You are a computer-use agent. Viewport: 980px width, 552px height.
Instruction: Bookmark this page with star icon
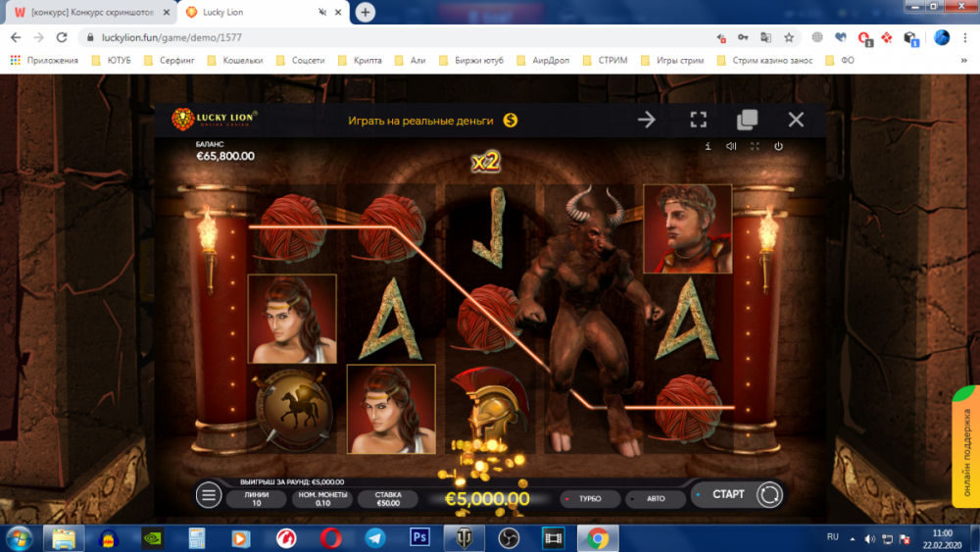tap(789, 37)
